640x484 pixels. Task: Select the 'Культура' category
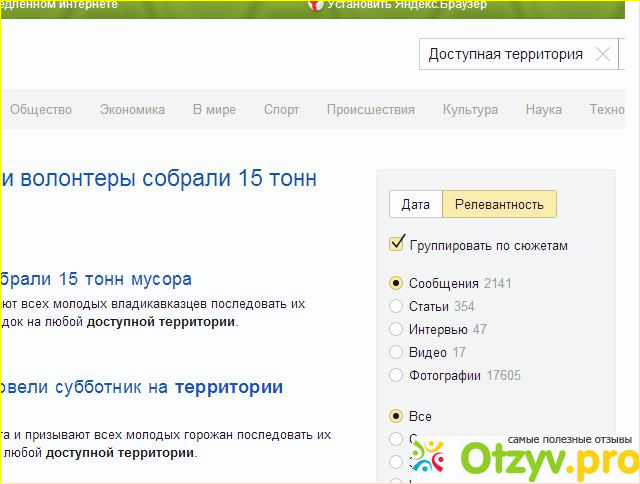(470, 110)
